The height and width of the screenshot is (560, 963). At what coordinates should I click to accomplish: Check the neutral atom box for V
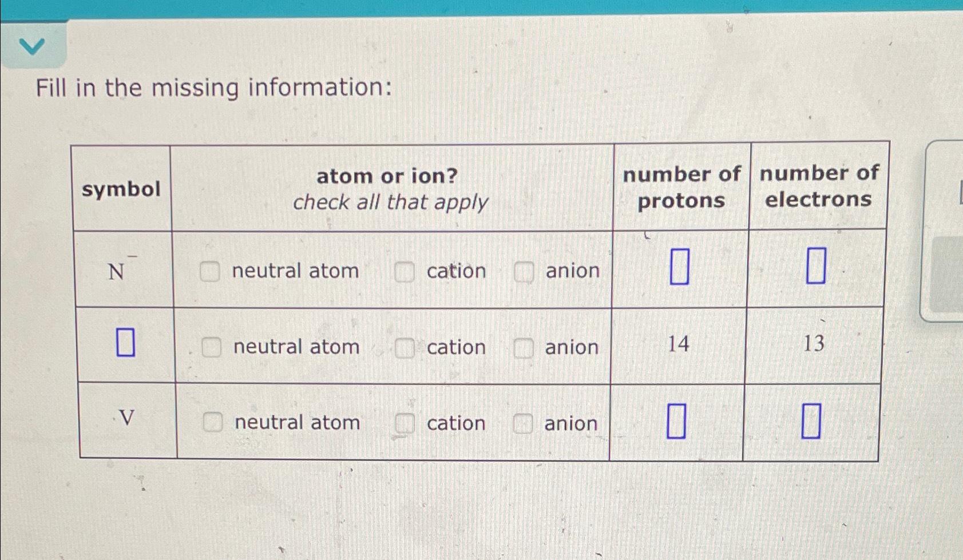pos(212,423)
